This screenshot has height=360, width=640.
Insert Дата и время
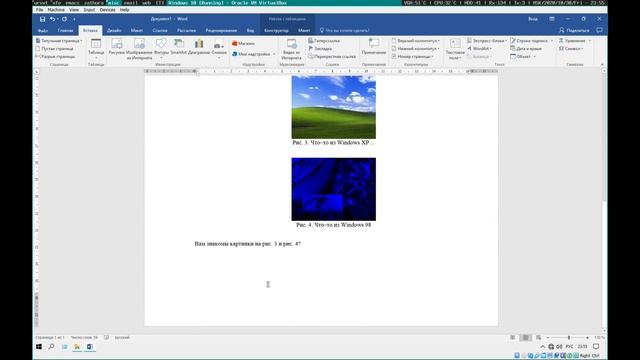(x=526, y=49)
